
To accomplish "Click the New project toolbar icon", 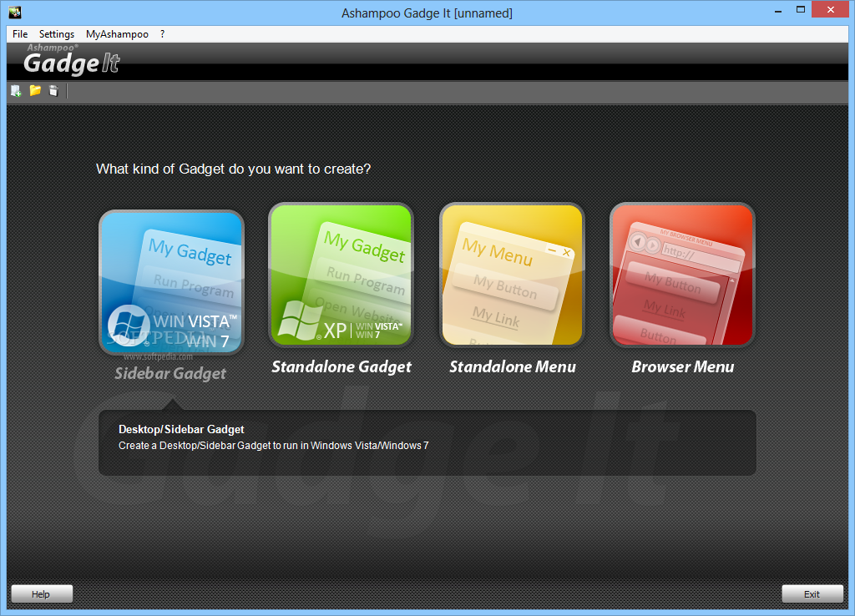I will click(x=17, y=91).
